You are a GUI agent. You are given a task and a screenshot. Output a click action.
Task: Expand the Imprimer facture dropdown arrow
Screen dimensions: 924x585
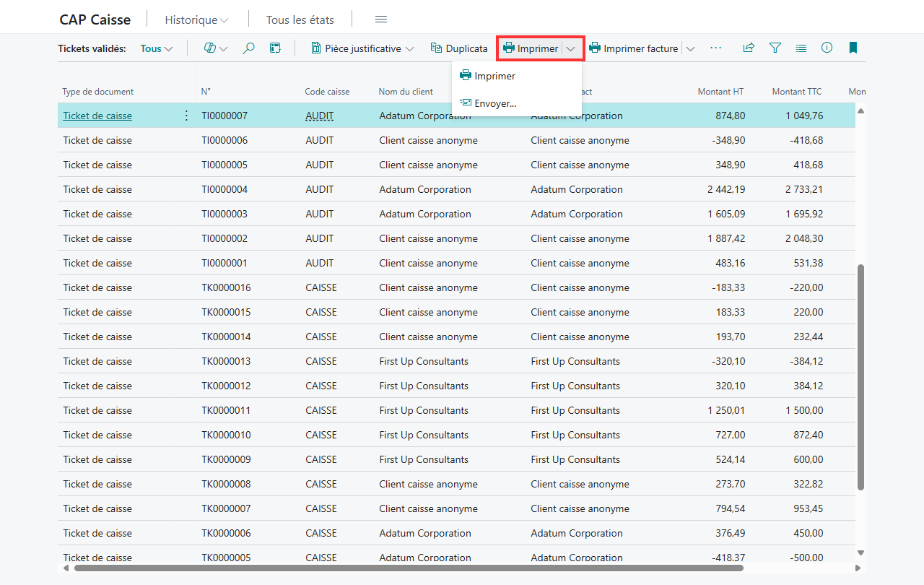690,48
